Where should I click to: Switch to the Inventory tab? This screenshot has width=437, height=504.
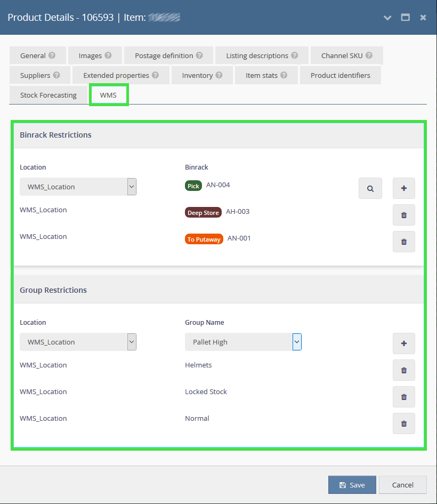tap(202, 75)
